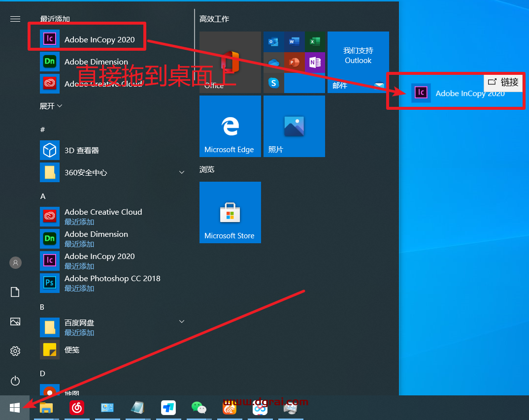Open the Microsoft Edge tile
Viewport: 529px width, 420px height.
pyautogui.click(x=230, y=126)
